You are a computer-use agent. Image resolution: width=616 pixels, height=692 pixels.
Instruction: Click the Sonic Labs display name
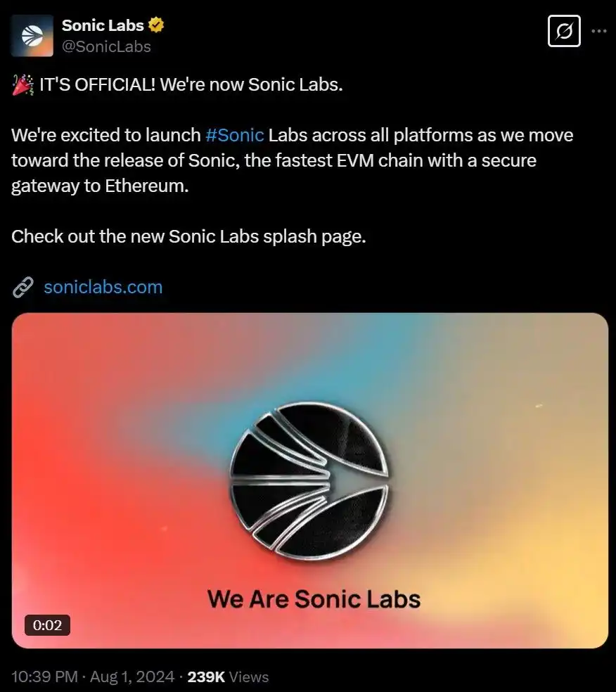(104, 24)
